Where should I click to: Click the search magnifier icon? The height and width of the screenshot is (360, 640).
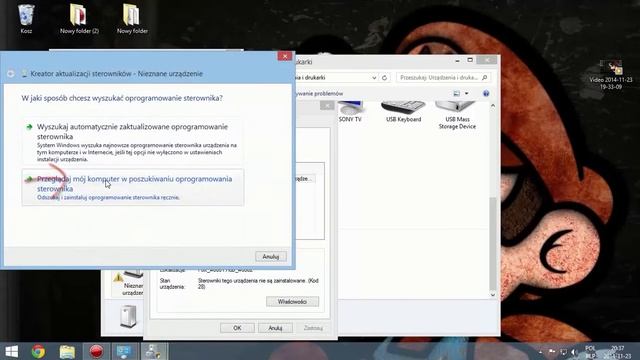click(484, 78)
